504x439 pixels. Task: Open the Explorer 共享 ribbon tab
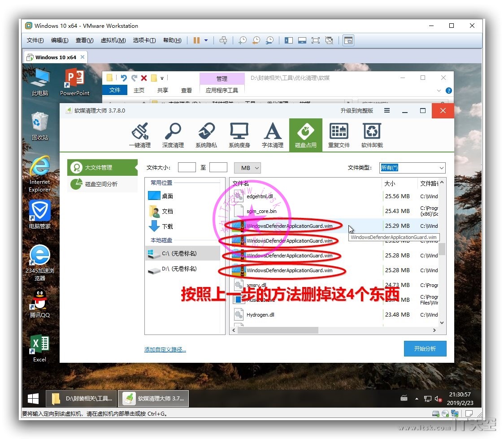coord(163,90)
